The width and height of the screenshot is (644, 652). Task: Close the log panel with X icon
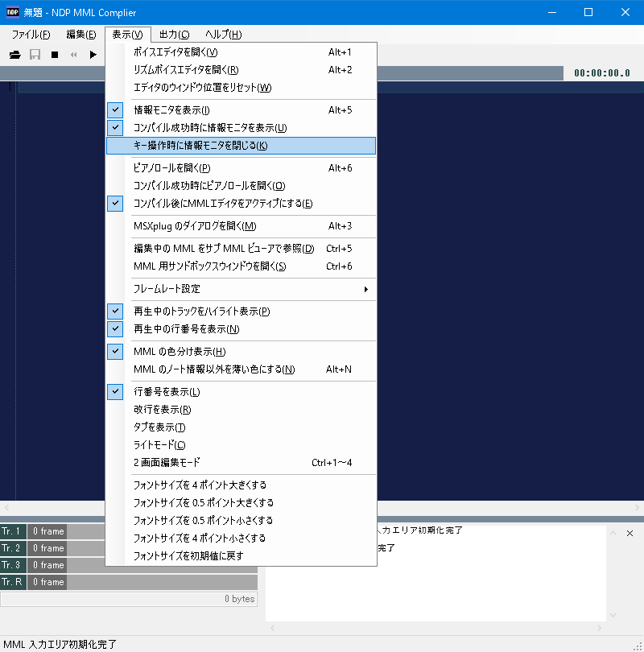pyautogui.click(x=630, y=534)
